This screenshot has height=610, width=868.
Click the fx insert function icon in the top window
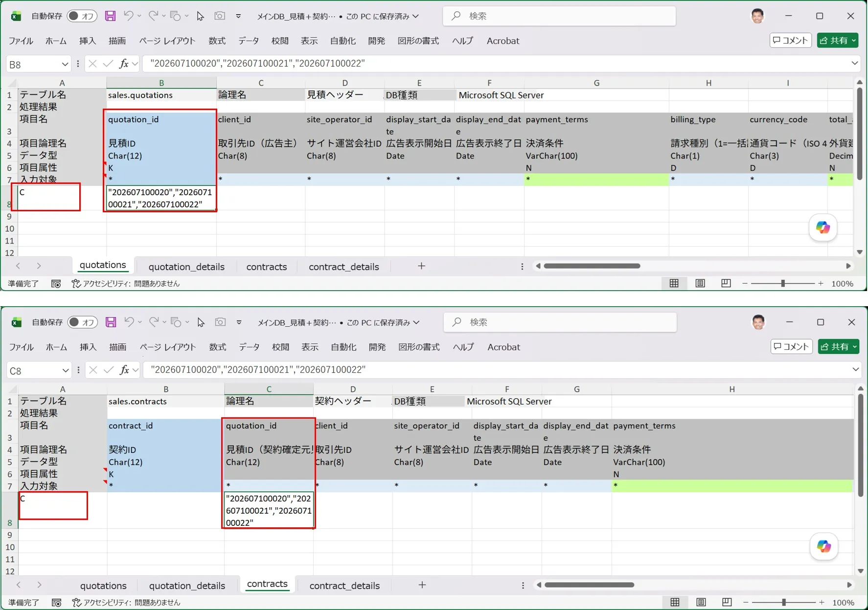tap(124, 64)
